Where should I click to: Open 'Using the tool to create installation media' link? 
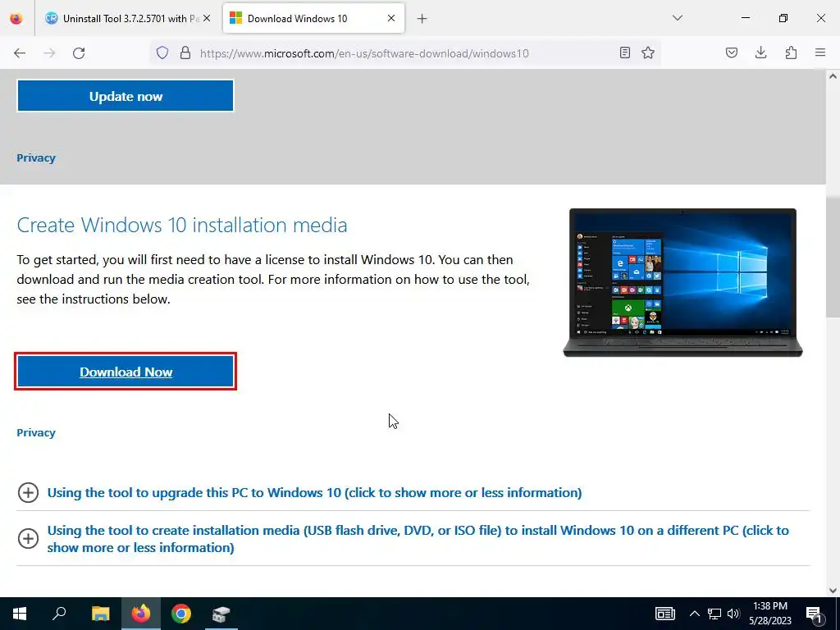[x=418, y=538]
